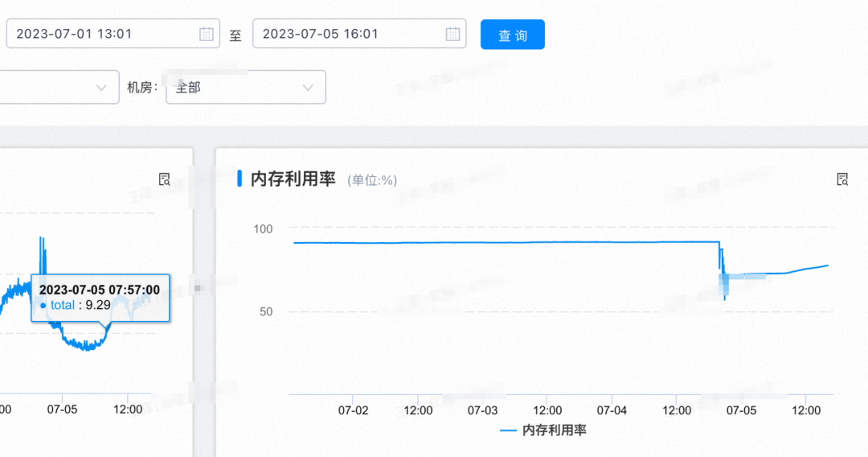Open data view icon on left chart panel

pos(164,179)
